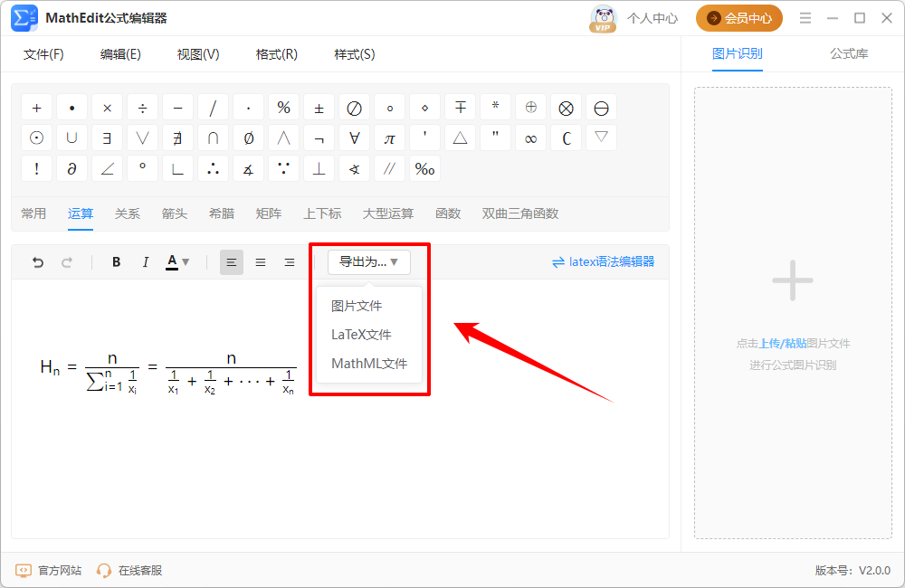
Task: Insert the pi π symbol
Action: point(389,138)
